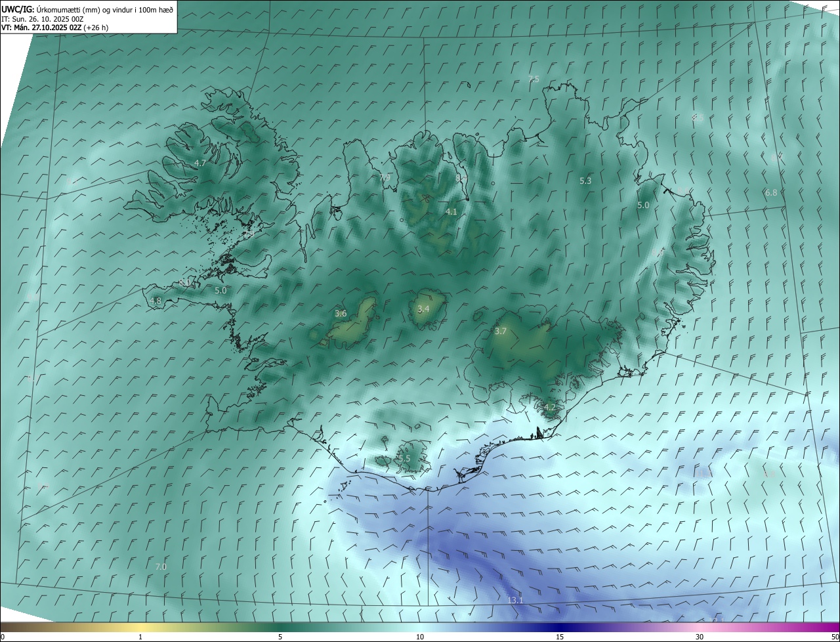Click the 50 tick label on the color scale
Viewport: 840px width, 642px height.
pyautogui.click(x=835, y=637)
